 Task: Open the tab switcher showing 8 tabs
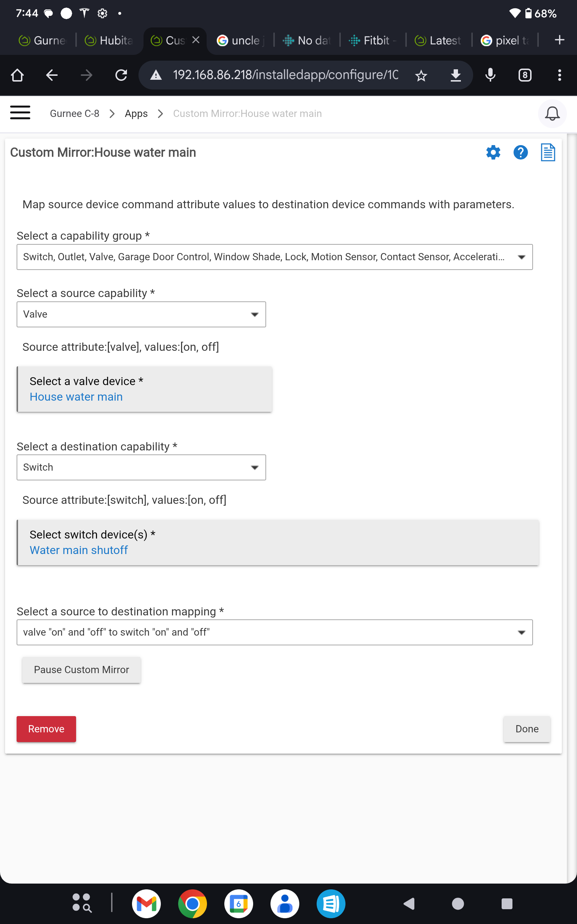click(525, 75)
